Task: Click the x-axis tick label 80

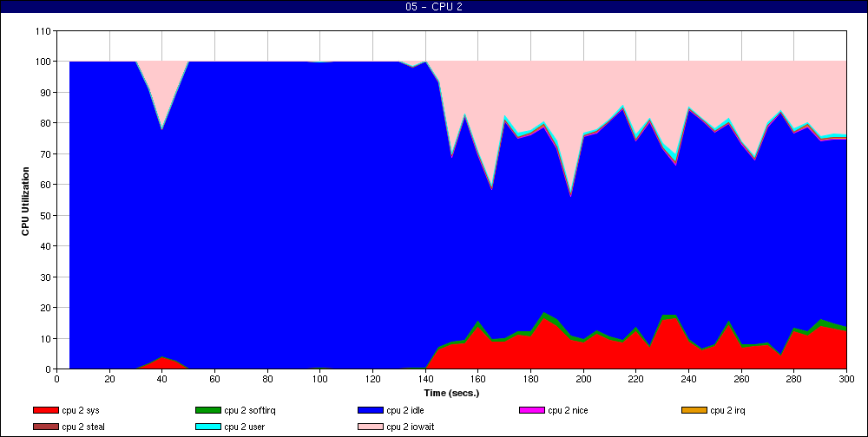Action: (x=267, y=379)
